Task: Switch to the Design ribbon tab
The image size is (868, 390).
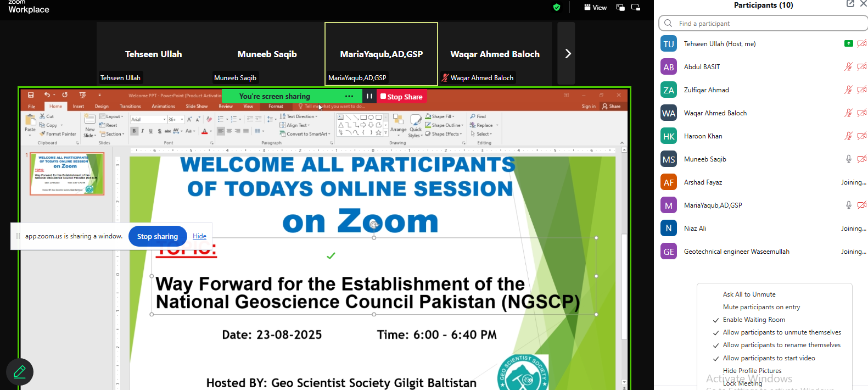Action: click(x=102, y=107)
